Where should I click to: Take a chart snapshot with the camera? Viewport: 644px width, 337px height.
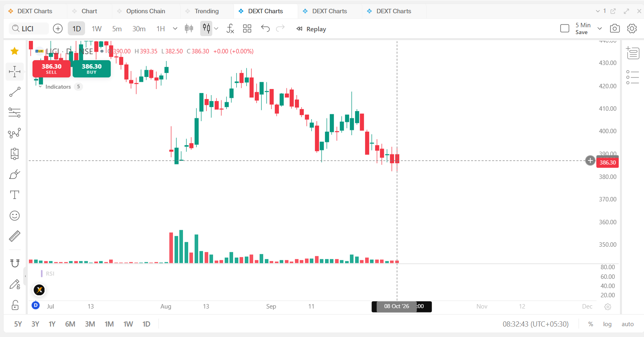pyautogui.click(x=615, y=28)
